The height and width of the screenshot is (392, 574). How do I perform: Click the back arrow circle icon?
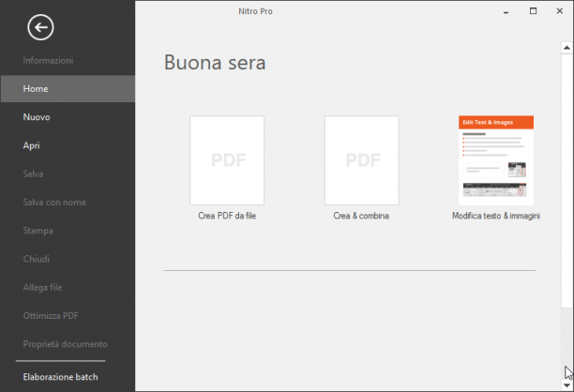point(40,27)
